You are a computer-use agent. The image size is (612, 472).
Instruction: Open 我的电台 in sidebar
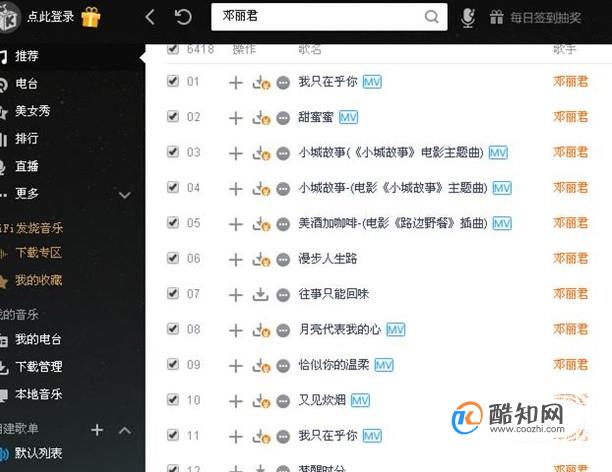38,340
